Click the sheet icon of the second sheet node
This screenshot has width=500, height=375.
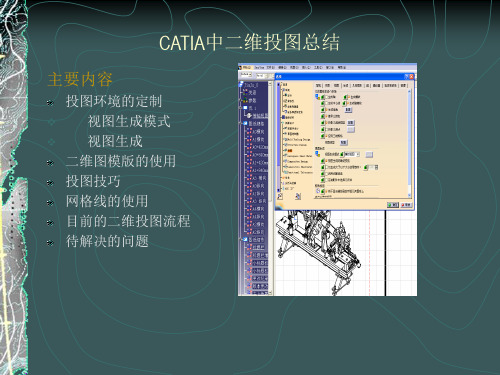point(245,123)
